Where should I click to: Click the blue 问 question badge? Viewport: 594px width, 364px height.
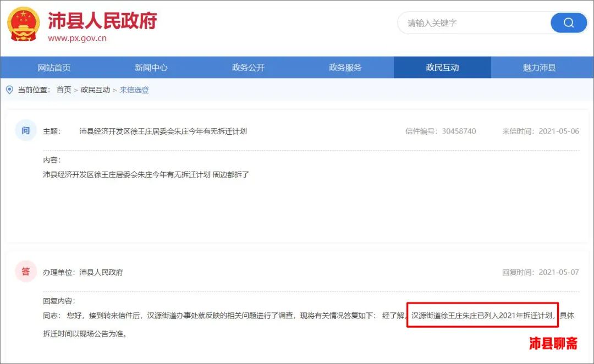[25, 131]
